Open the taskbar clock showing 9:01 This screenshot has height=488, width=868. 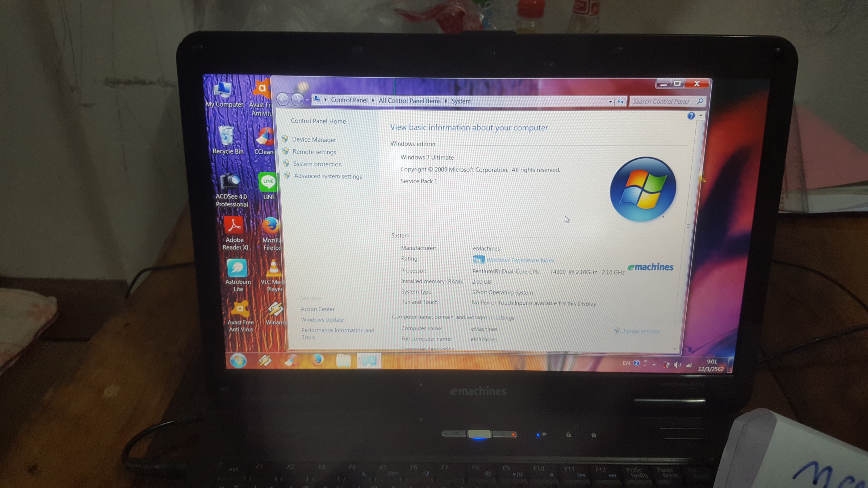pyautogui.click(x=711, y=365)
